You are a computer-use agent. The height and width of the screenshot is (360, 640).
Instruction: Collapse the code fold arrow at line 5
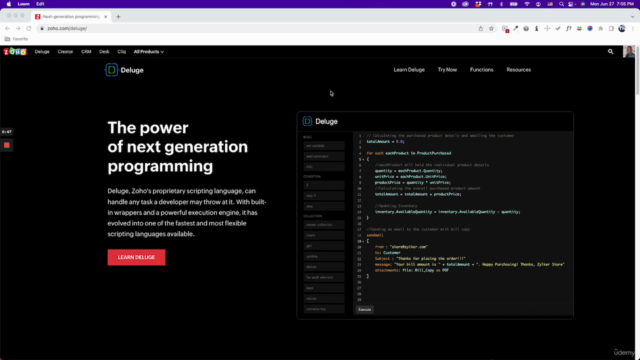363,160
